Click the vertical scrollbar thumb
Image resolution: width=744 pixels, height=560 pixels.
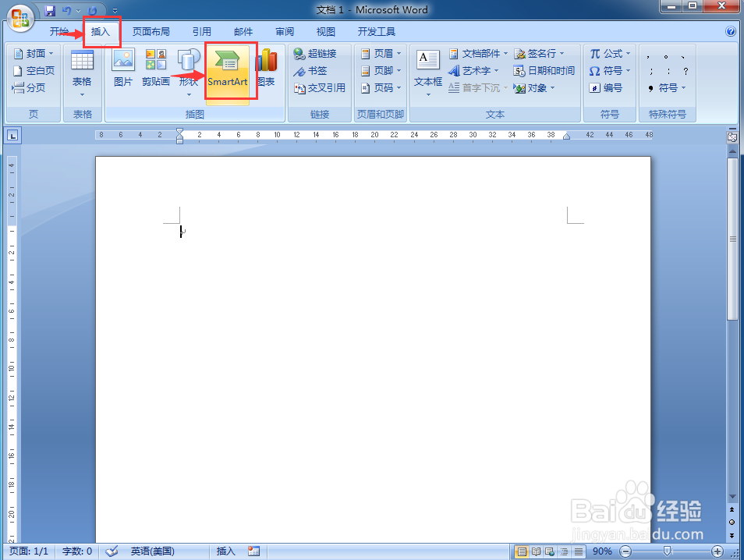(732, 239)
